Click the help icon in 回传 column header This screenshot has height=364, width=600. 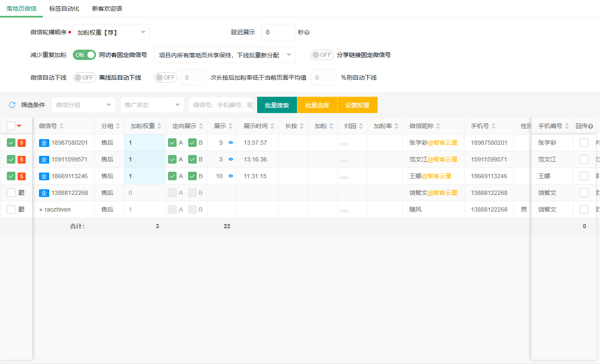coord(591,126)
